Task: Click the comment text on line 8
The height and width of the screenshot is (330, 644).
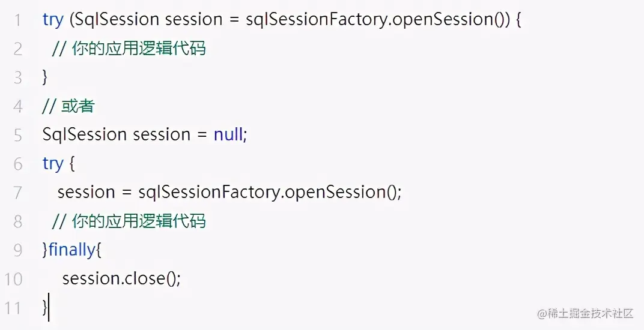Action: 129,221
